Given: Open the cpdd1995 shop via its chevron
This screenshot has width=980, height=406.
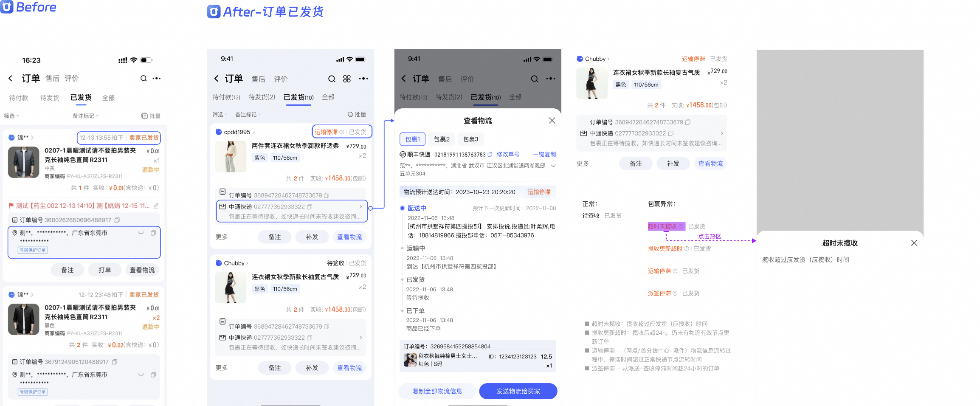Looking at the screenshot, I should pyautogui.click(x=254, y=132).
